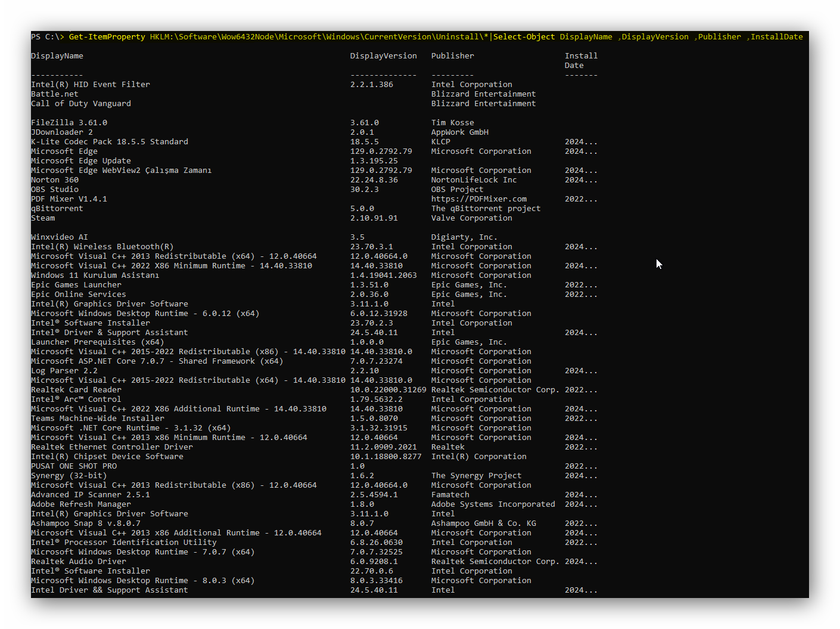The height and width of the screenshot is (629, 840).
Task: Click the Advanced IP Scanner 2.5.1 entry
Action: pos(90,495)
